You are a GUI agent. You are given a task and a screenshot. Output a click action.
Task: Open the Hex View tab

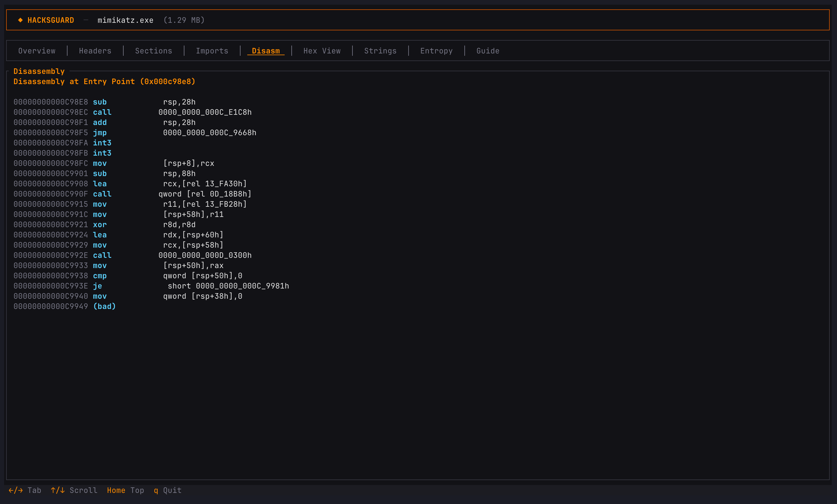[x=322, y=51]
